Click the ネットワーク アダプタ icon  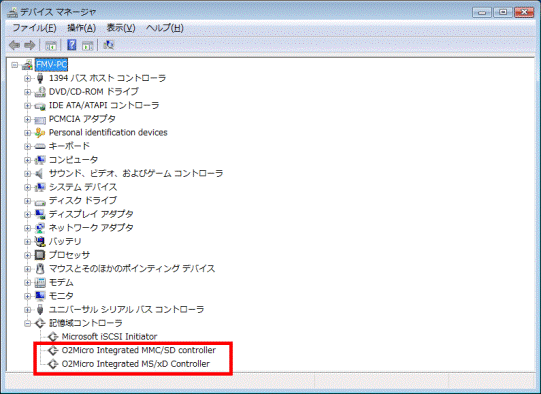(40, 228)
